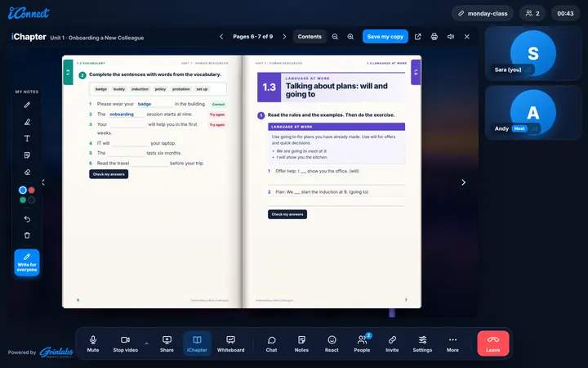The image size is (588, 368).
Task: Click Save my copy button
Action: (x=385, y=37)
